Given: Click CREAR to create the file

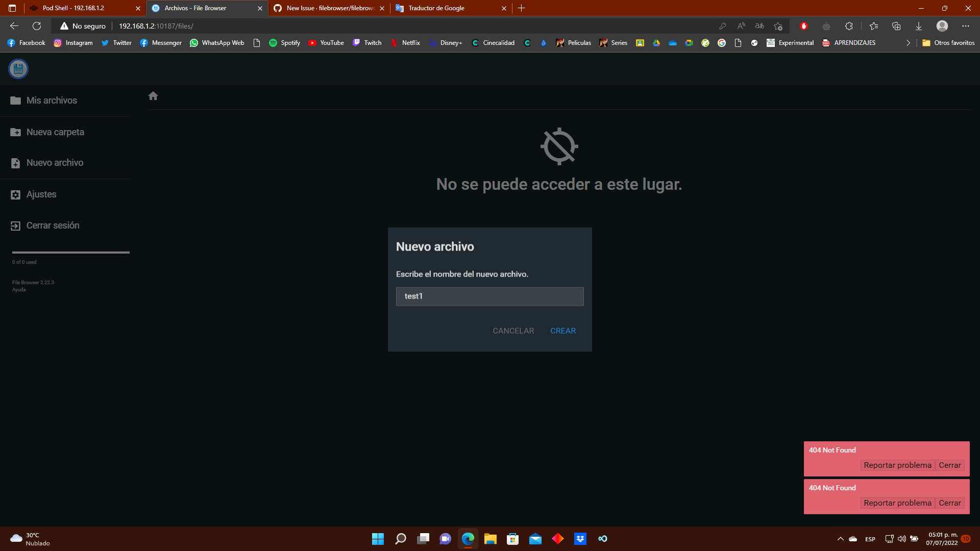Looking at the screenshot, I should pos(562,331).
